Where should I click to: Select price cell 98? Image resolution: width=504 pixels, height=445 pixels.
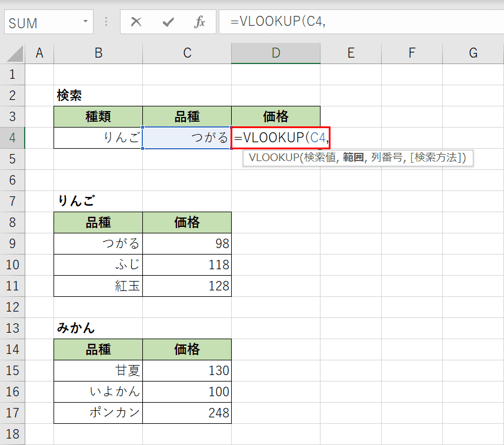(187, 243)
